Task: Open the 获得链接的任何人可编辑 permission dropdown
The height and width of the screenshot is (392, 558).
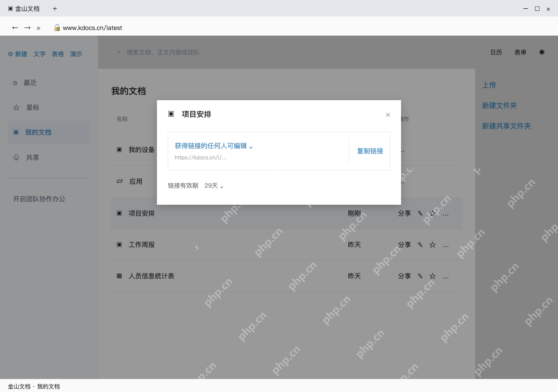Action: pos(214,146)
